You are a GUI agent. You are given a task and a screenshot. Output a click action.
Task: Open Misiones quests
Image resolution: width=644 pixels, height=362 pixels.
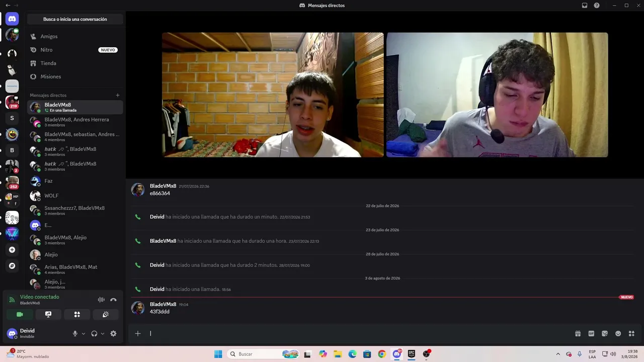(x=75, y=76)
